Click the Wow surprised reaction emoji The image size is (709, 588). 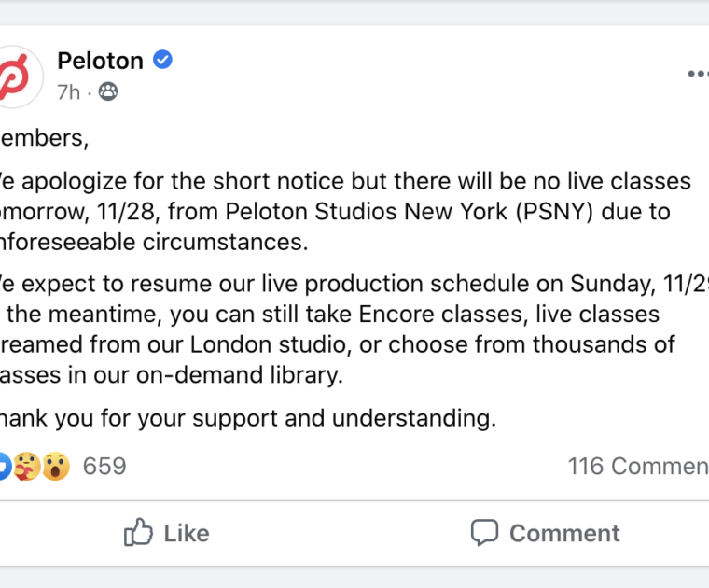[55, 466]
